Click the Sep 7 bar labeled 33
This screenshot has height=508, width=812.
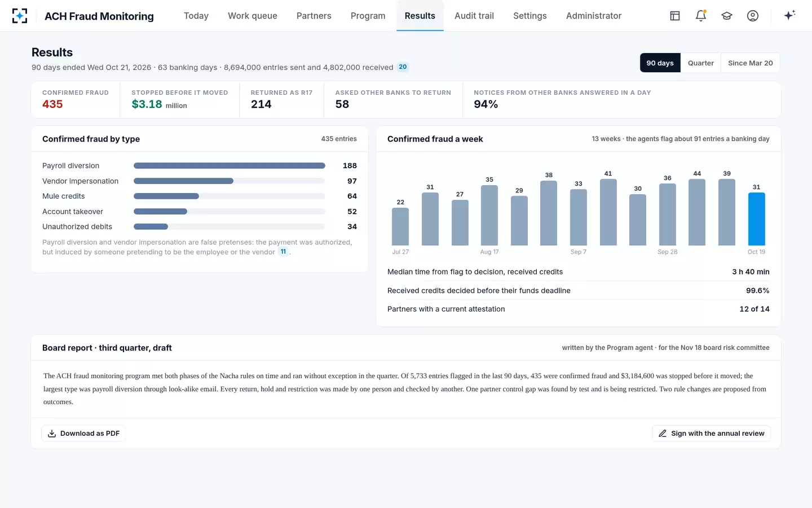click(579, 217)
